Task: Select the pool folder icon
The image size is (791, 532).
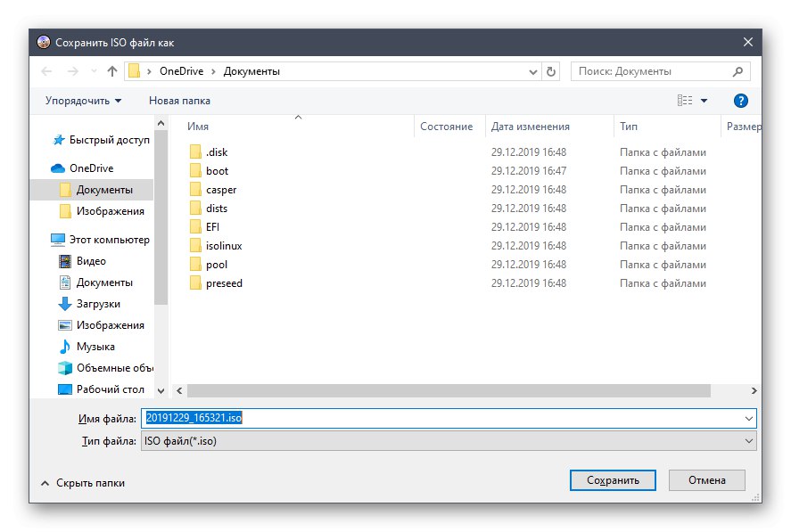Action: point(195,265)
